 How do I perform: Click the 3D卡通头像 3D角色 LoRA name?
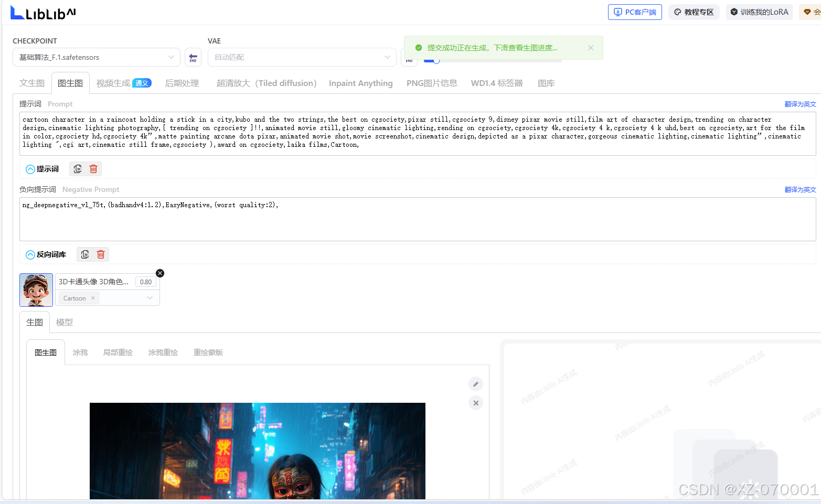[x=93, y=282]
